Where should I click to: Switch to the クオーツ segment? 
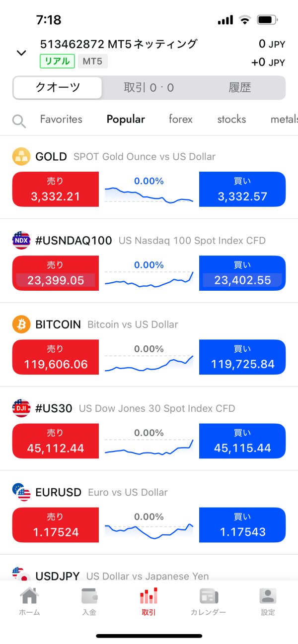pos(58,88)
